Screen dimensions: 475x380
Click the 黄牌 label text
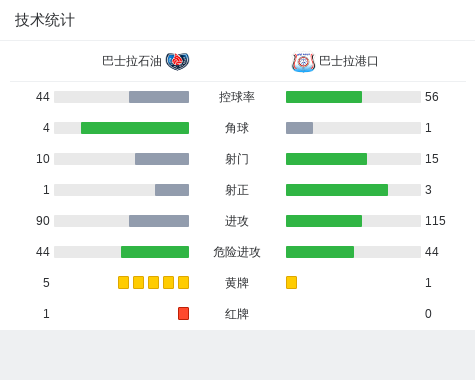tap(237, 283)
